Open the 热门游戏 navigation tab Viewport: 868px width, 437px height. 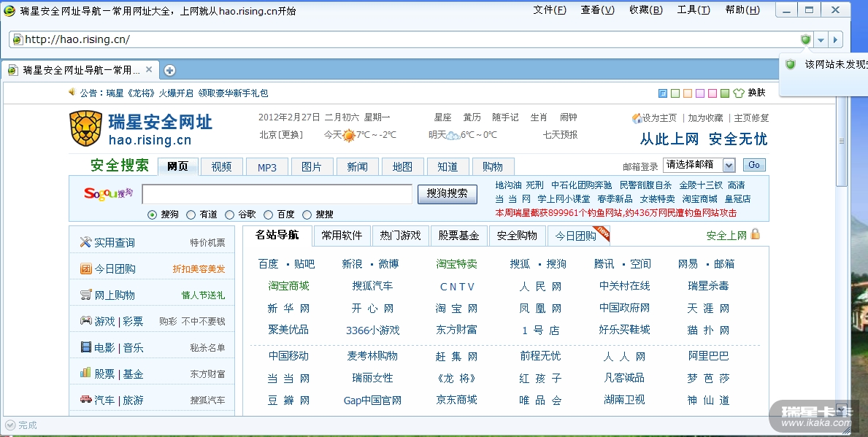click(400, 235)
